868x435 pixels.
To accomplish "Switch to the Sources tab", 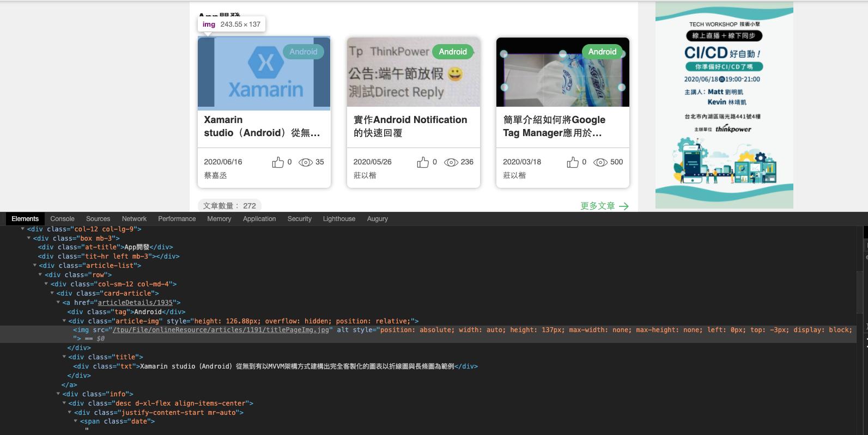I will pos(98,219).
